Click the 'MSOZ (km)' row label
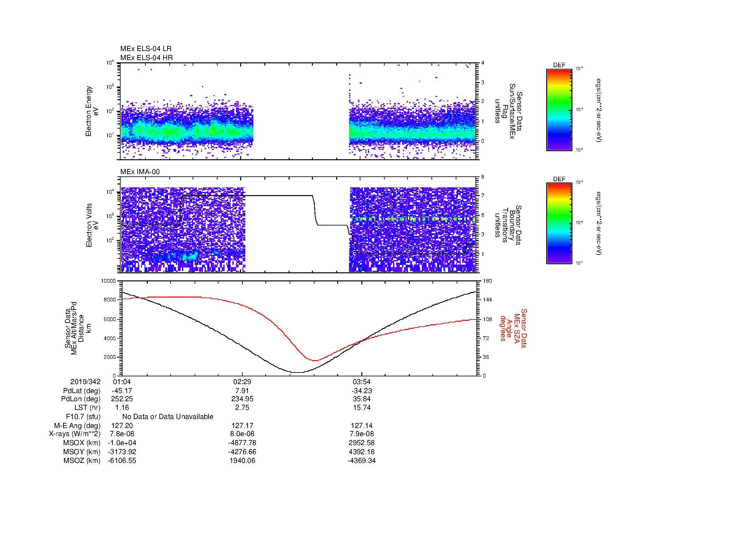The width and height of the screenshot is (756, 534). 82,461
